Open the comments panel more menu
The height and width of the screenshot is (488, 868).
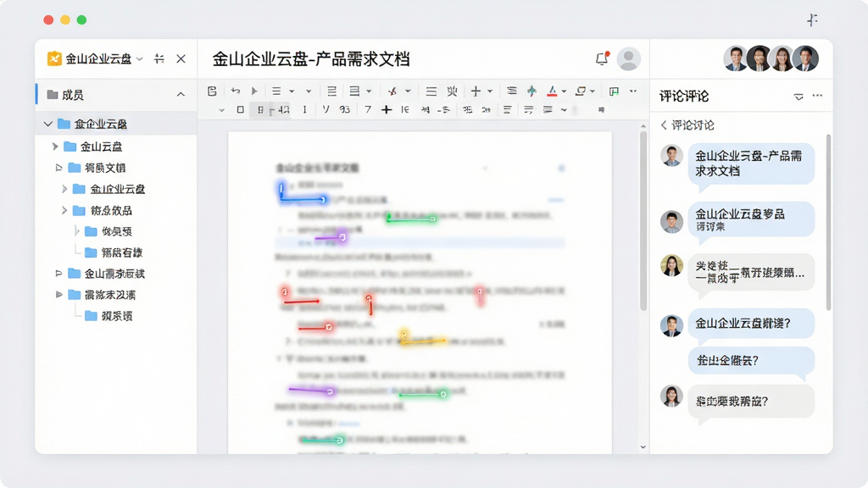[817, 96]
